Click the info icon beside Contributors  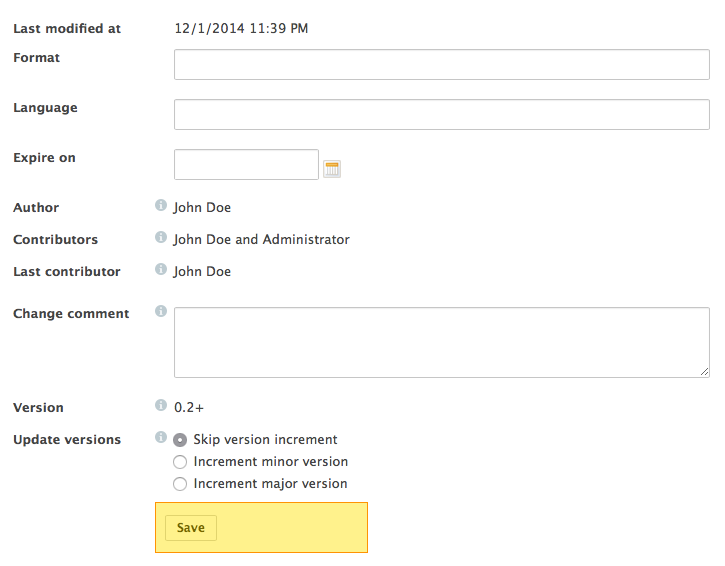pos(160,237)
